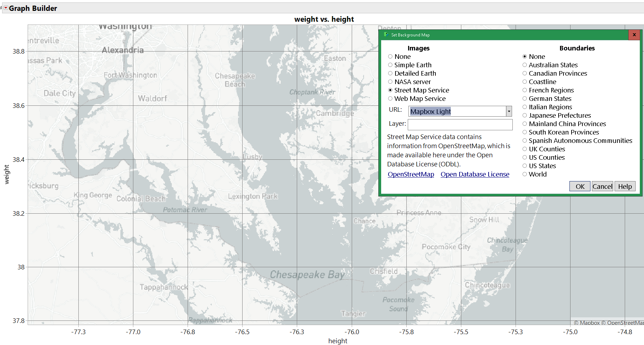Select Australian States boundary
This screenshot has height=345, width=644.
pyautogui.click(x=525, y=65)
